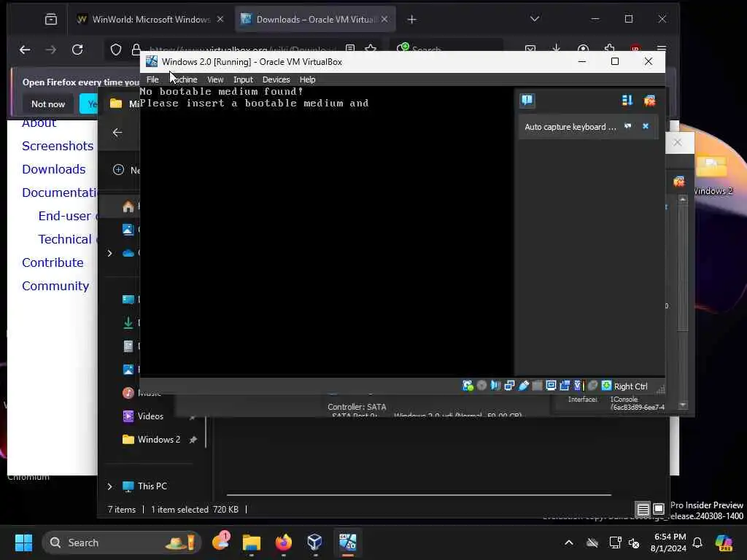Click shared folders status icon
The height and width of the screenshot is (560, 747).
[537, 386]
